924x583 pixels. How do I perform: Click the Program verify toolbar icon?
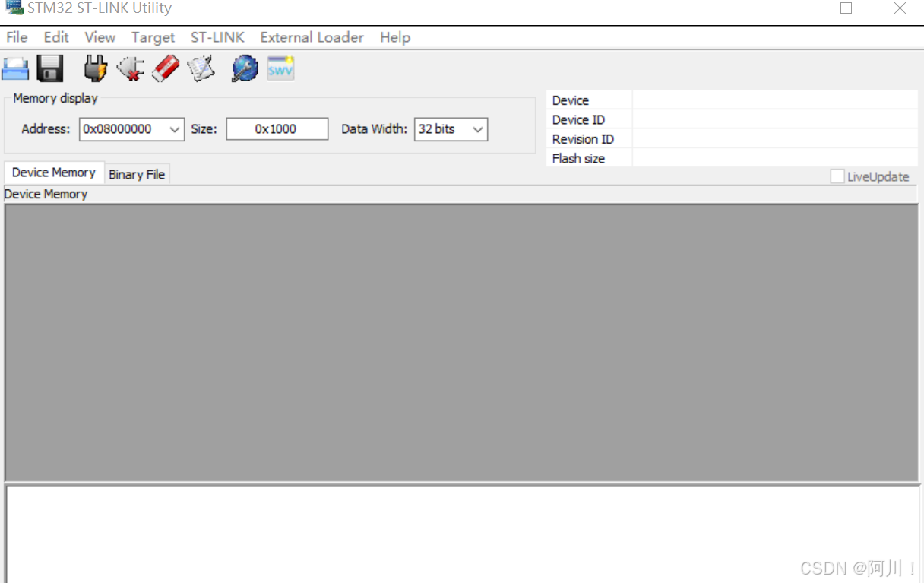click(201, 69)
